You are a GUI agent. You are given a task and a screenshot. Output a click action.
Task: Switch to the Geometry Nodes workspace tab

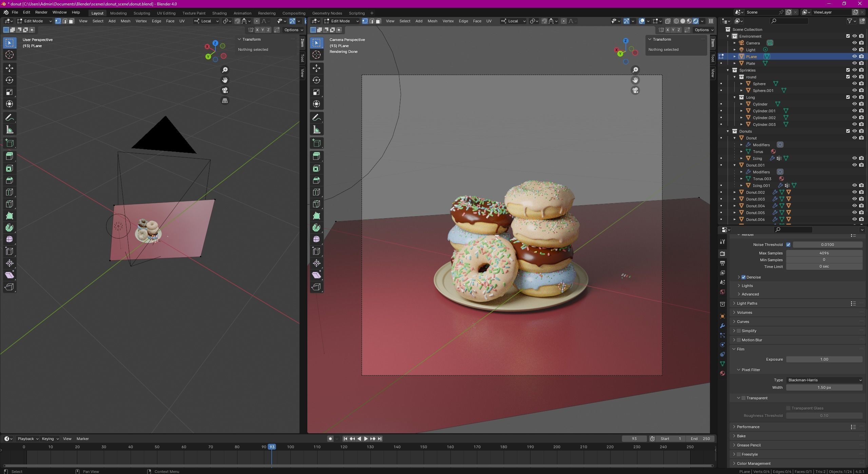tap(327, 13)
